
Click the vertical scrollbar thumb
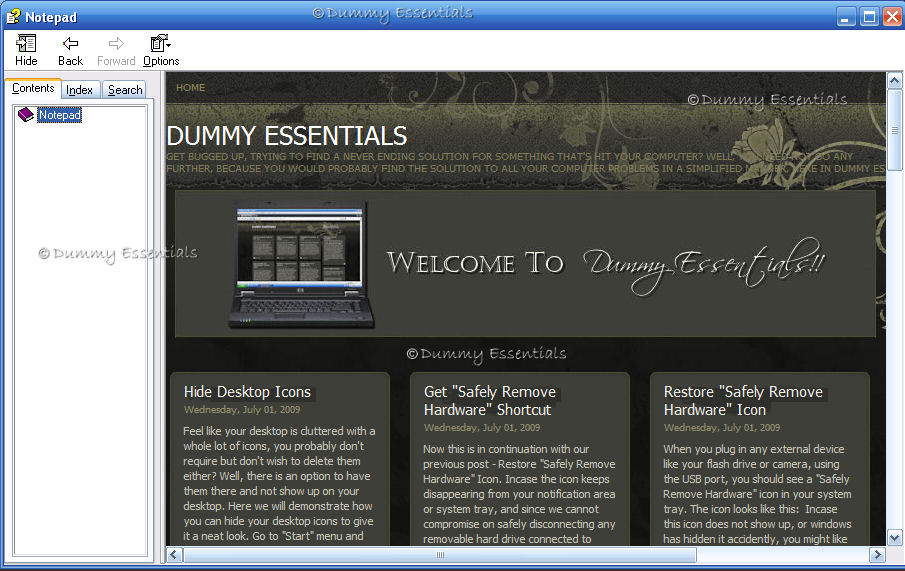click(x=895, y=130)
